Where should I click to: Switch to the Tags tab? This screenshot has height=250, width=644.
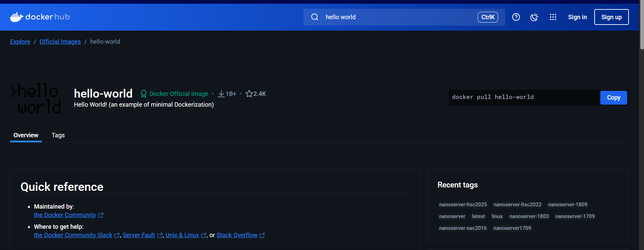tap(58, 135)
